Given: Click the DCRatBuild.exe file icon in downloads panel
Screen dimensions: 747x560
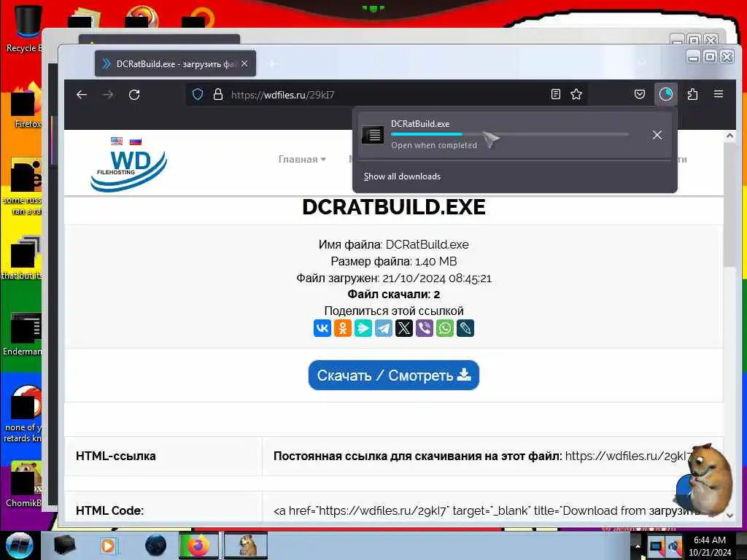Looking at the screenshot, I should 373,135.
